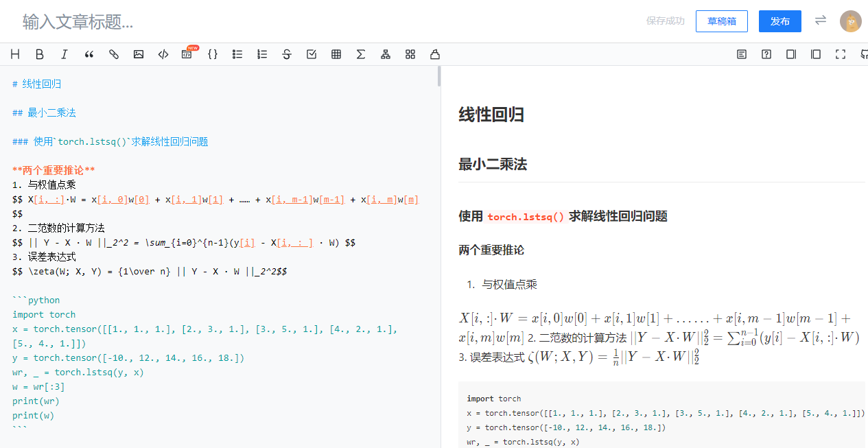Place cursor on '## 最小二乘法' source line

(44, 113)
